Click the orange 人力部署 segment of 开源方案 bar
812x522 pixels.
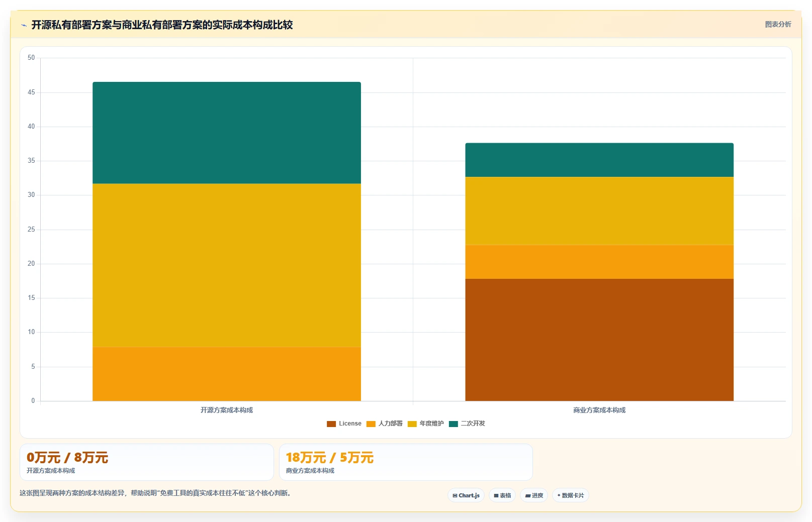coord(227,374)
